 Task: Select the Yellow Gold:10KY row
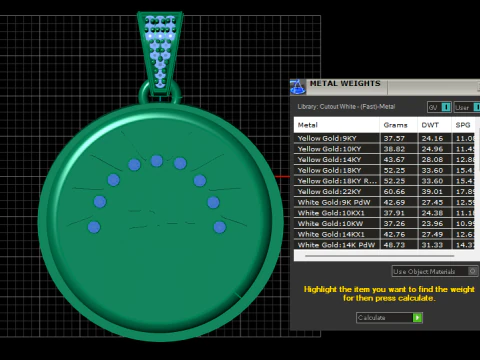[384, 149]
